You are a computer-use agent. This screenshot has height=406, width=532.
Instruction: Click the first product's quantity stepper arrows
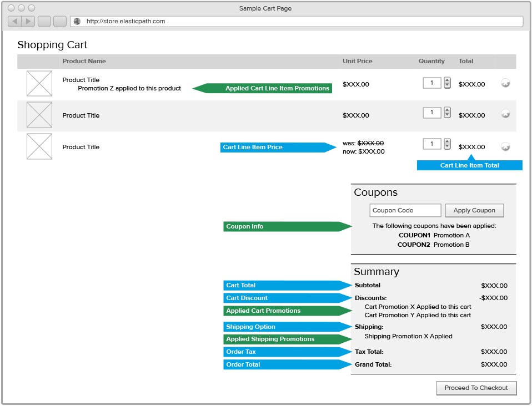pyautogui.click(x=447, y=83)
